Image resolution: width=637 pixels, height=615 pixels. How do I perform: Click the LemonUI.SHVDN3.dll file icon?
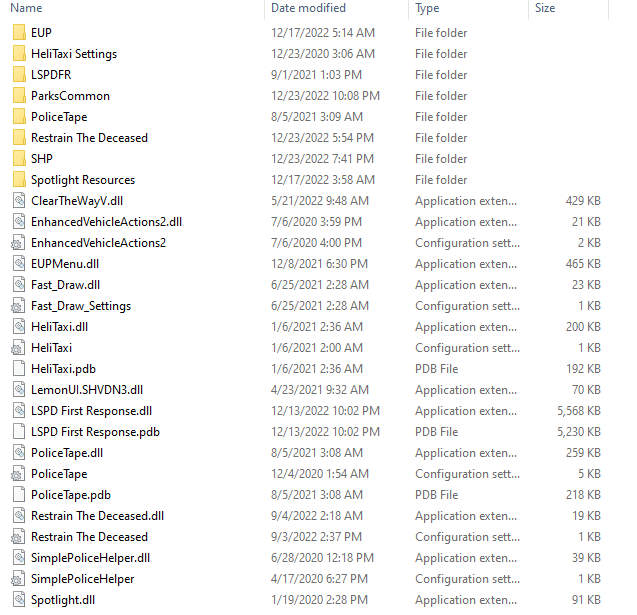[19, 390]
